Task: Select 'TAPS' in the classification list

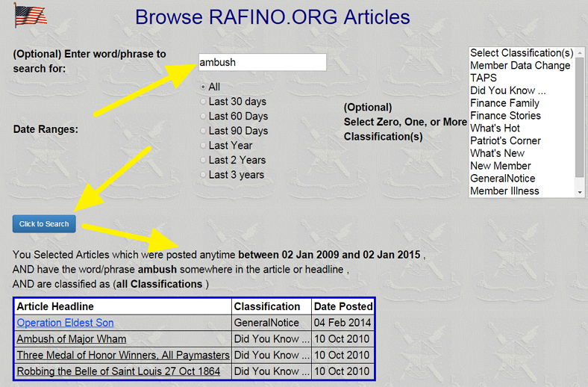Action: pos(522,78)
